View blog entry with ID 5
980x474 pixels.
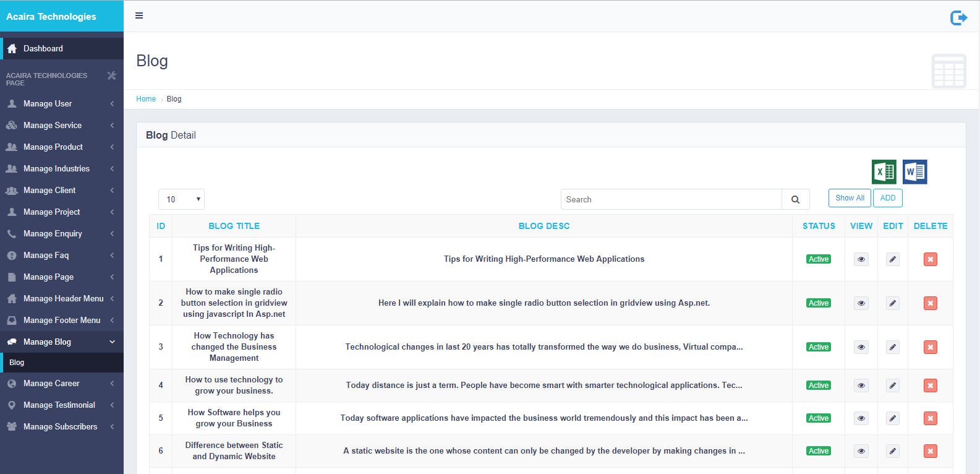861,418
